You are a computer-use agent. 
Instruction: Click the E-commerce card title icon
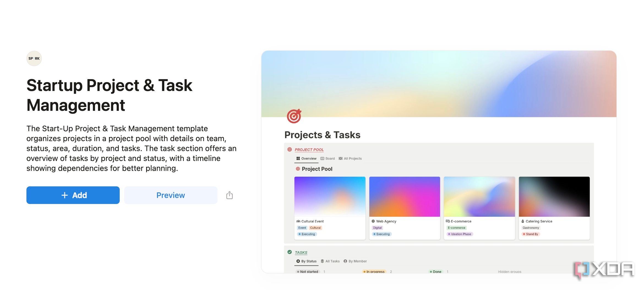448,221
